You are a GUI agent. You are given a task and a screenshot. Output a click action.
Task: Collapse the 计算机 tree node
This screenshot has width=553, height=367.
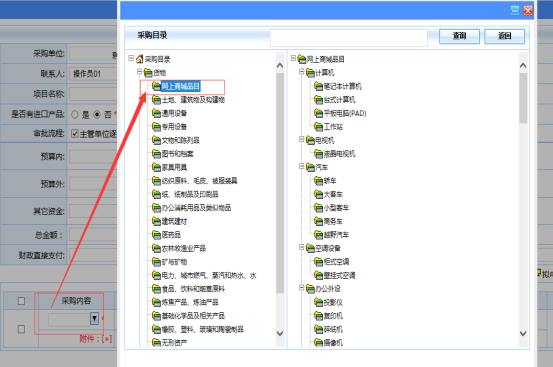click(x=302, y=72)
